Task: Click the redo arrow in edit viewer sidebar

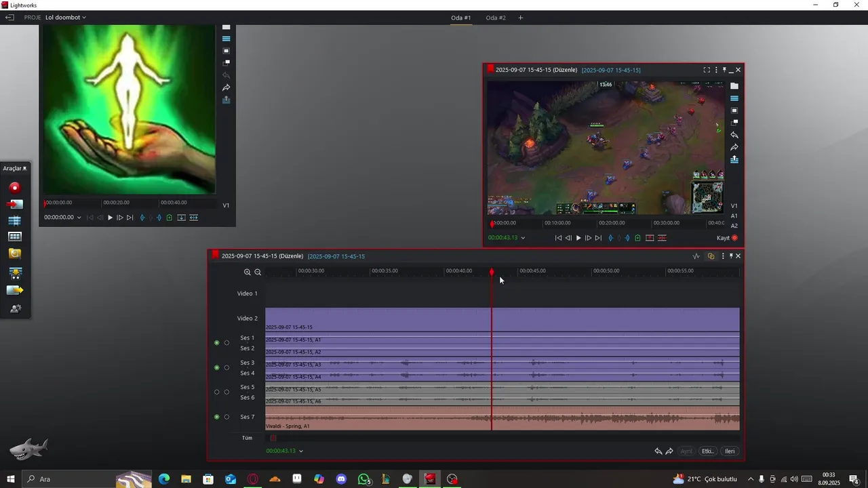Action: 734,147
